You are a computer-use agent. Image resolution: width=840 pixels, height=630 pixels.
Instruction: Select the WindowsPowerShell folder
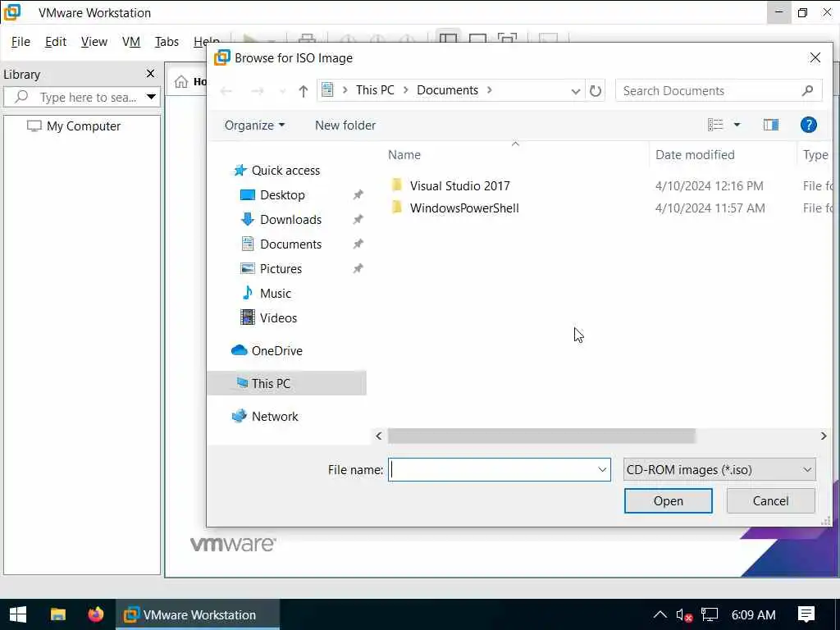coord(464,208)
